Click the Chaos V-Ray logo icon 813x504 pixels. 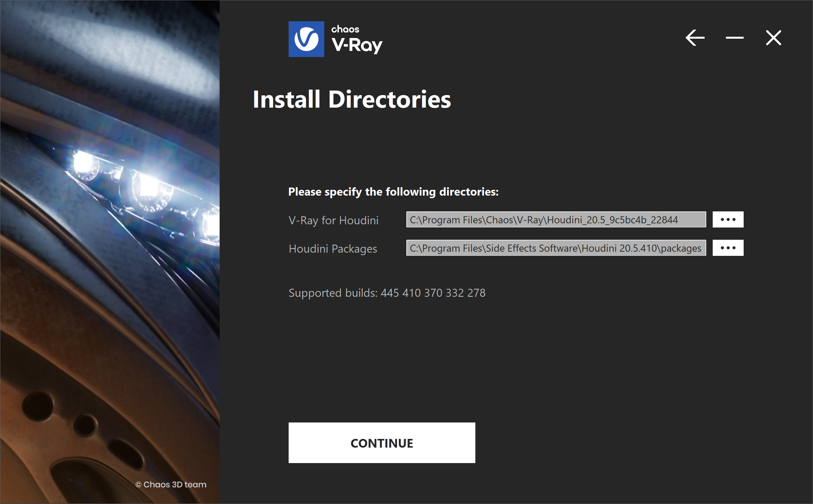click(x=306, y=39)
